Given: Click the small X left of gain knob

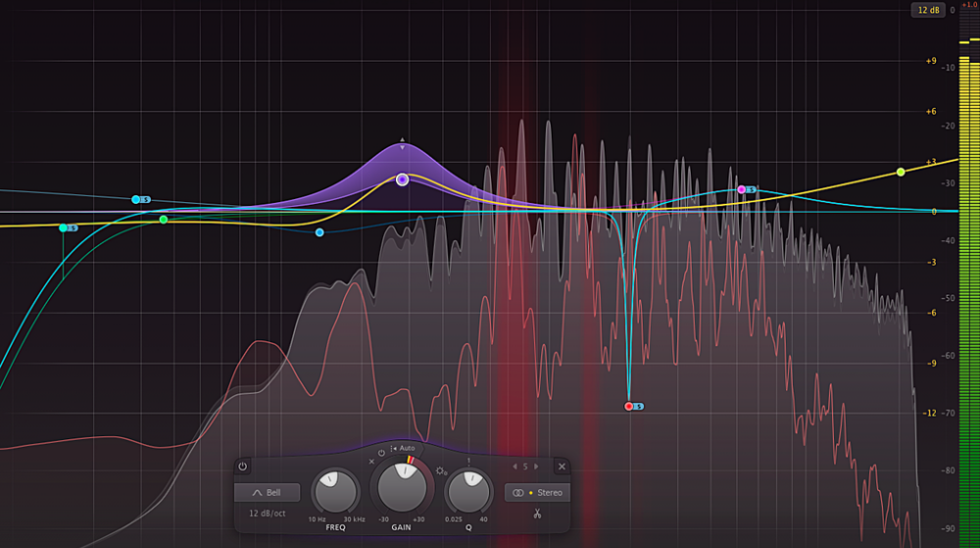Looking at the screenshot, I should click(x=371, y=461).
